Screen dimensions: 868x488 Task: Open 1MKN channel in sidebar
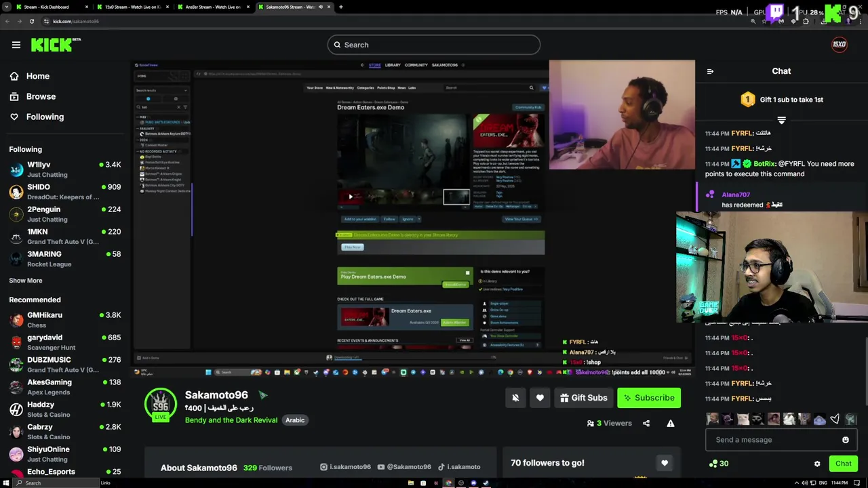point(64,237)
